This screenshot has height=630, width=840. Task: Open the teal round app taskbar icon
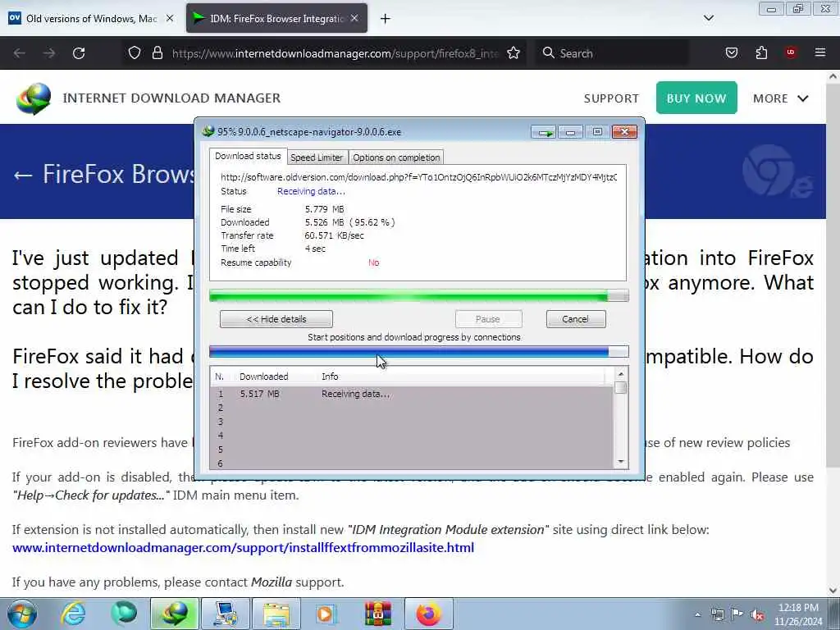tap(124, 614)
